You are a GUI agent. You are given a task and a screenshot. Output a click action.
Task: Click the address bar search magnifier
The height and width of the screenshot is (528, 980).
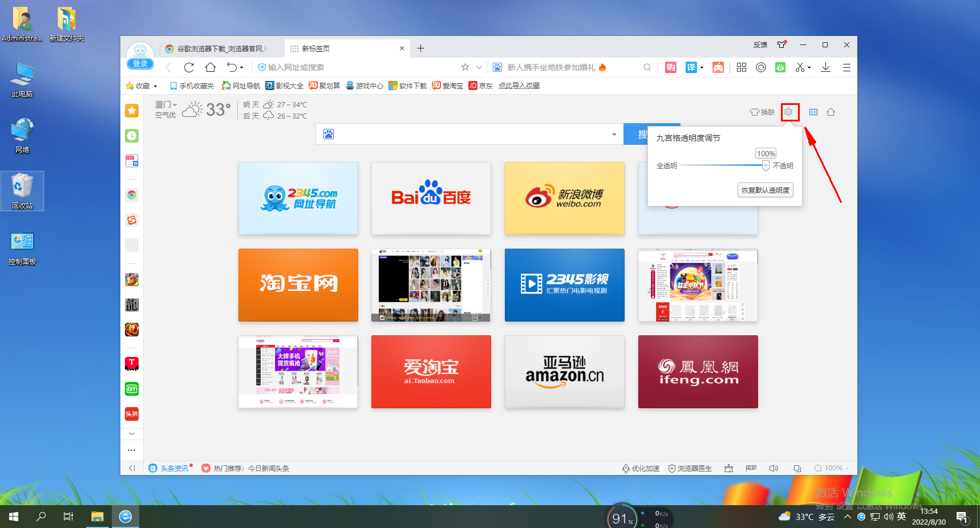tap(647, 67)
